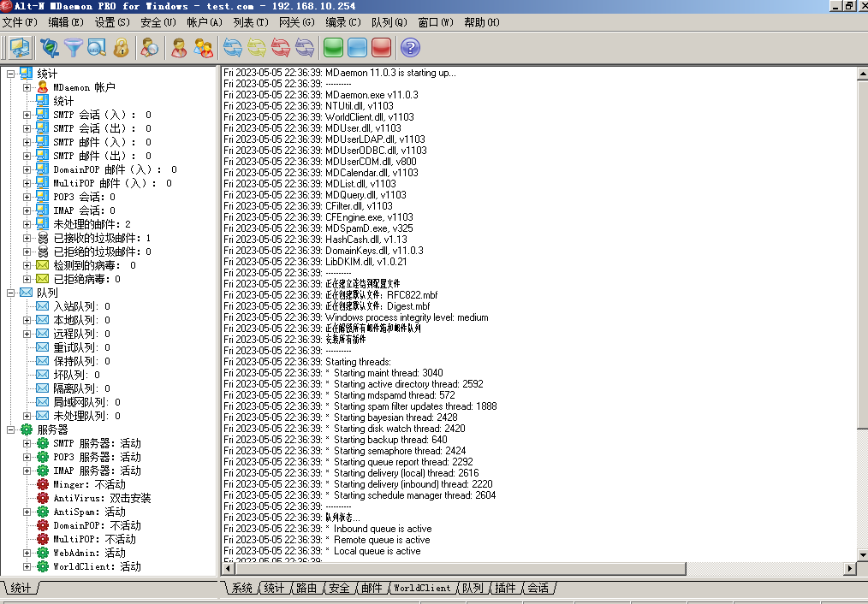Expand the SMTP 会话（入）node
The image size is (868, 604).
click(27, 115)
